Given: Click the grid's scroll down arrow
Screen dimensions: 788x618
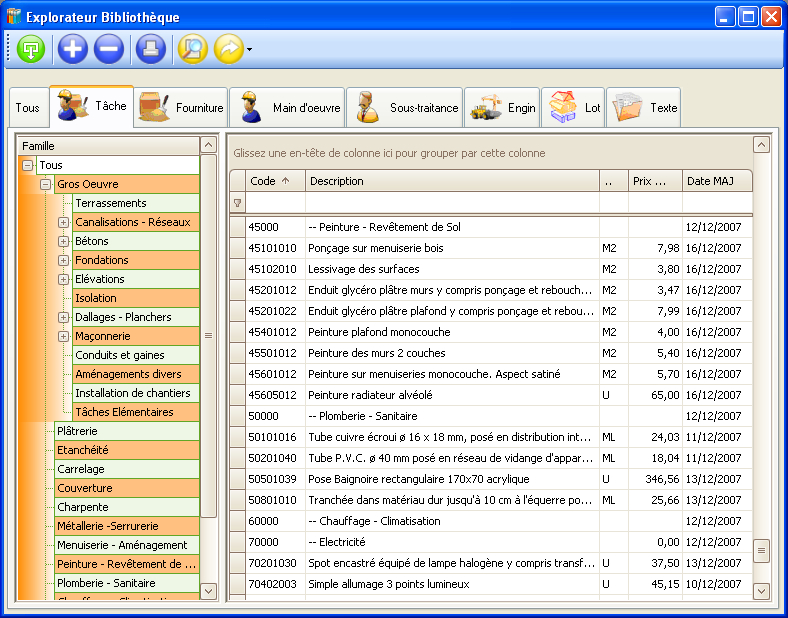Looking at the screenshot, I should click(761, 591).
